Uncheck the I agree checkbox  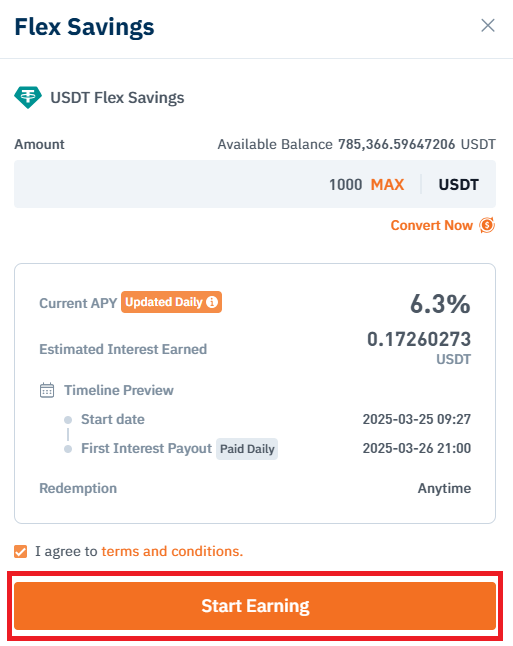click(x=21, y=551)
